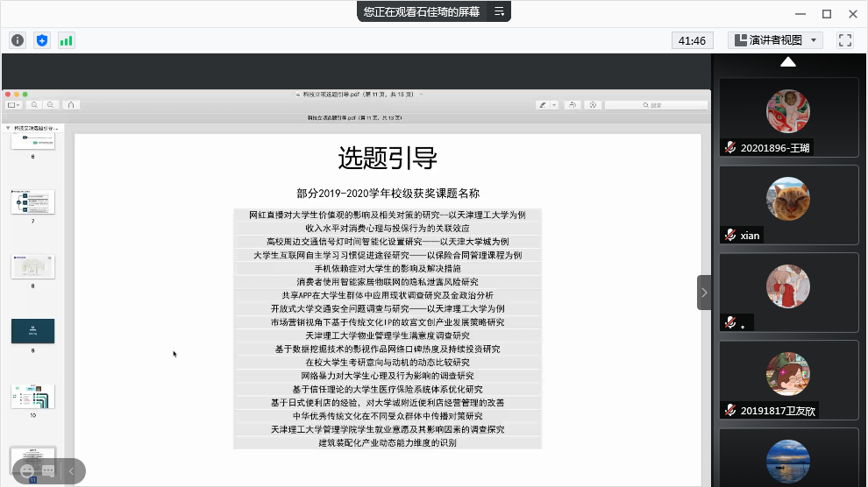This screenshot has width=868, height=487.
Task: Click the PDF search field
Action: click(x=656, y=104)
